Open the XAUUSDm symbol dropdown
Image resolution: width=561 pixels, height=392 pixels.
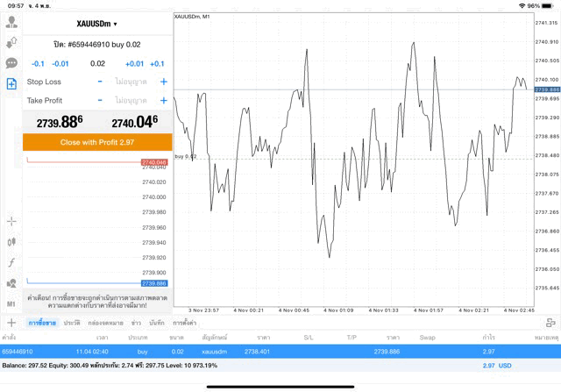pyautogui.click(x=96, y=24)
